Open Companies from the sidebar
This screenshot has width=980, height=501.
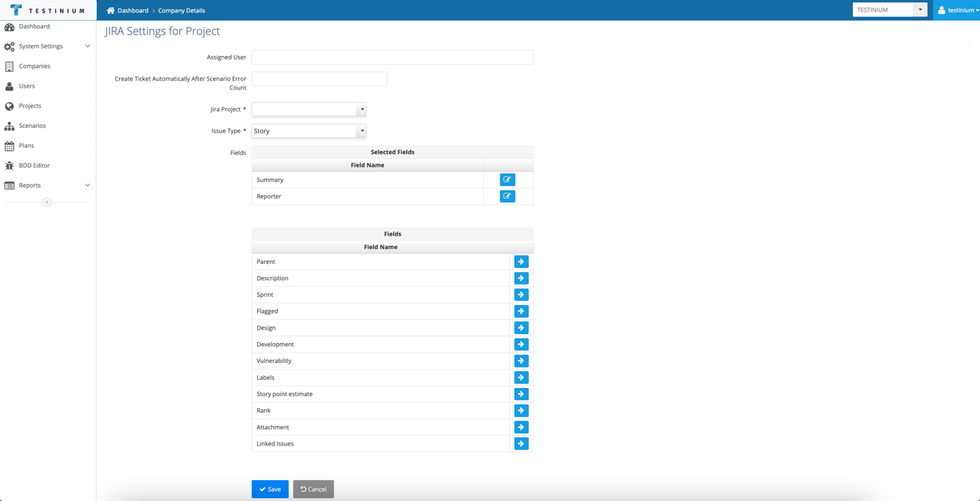[x=34, y=66]
